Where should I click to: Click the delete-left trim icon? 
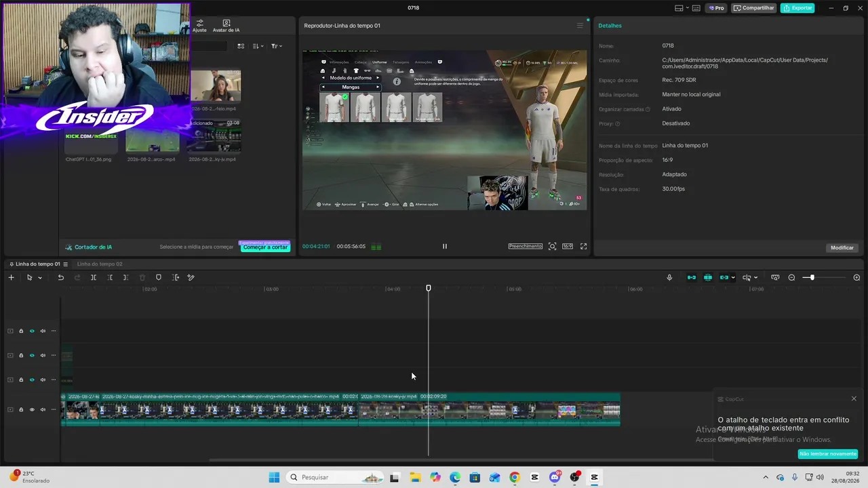(x=110, y=277)
